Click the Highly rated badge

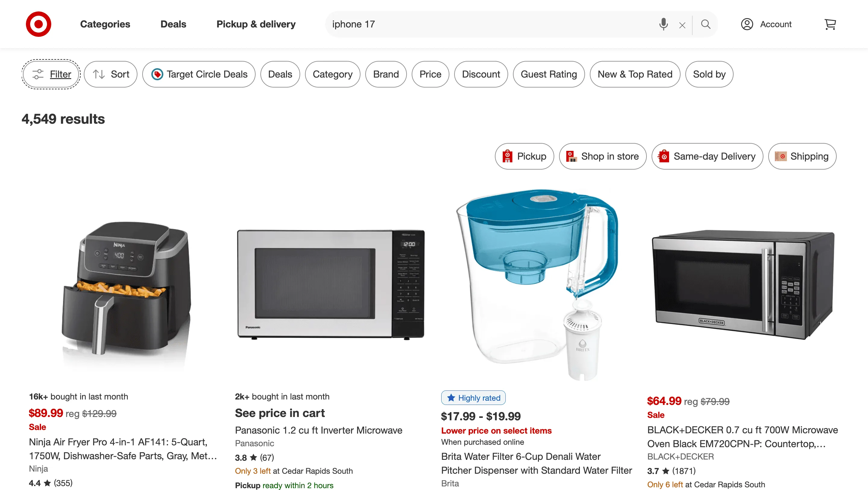click(473, 398)
